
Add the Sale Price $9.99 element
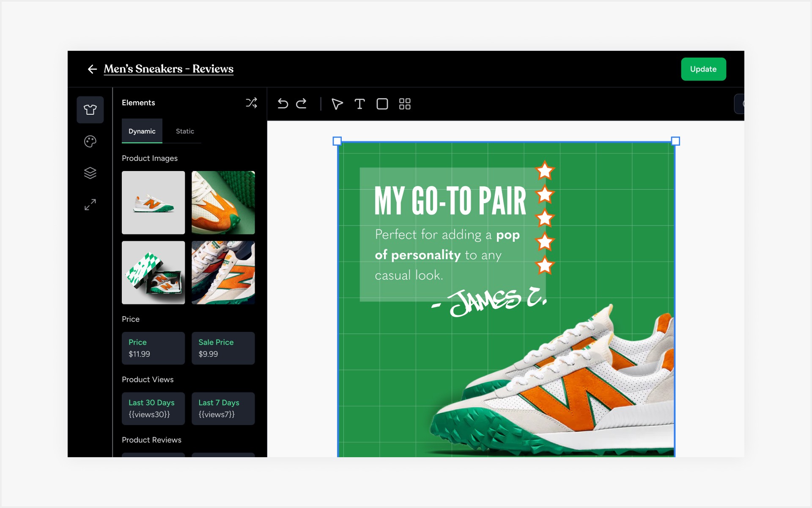coord(223,348)
